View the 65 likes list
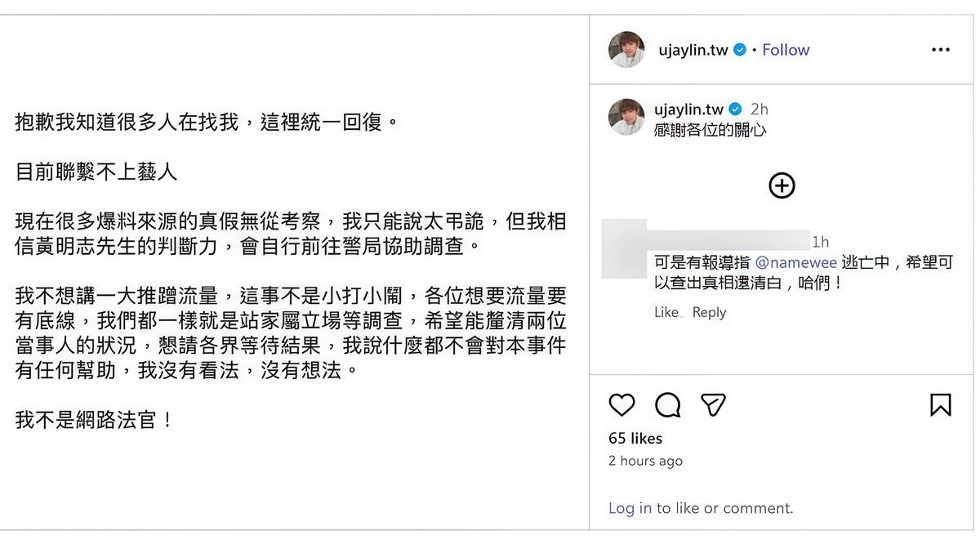The width and height of the screenshot is (980, 540). [635, 438]
